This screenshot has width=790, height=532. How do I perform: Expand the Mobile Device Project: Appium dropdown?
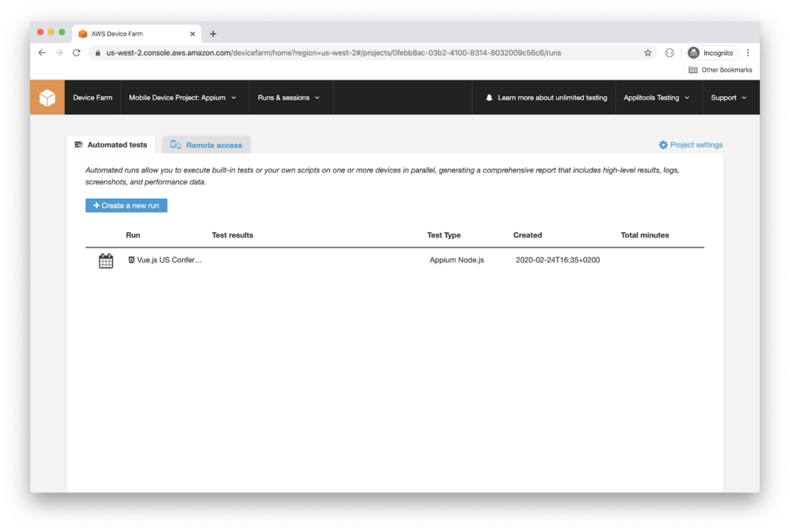183,98
